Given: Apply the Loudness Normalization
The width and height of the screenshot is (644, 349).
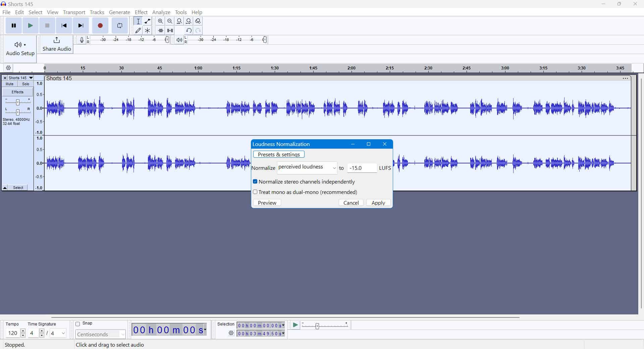Looking at the screenshot, I should pyautogui.click(x=378, y=202).
